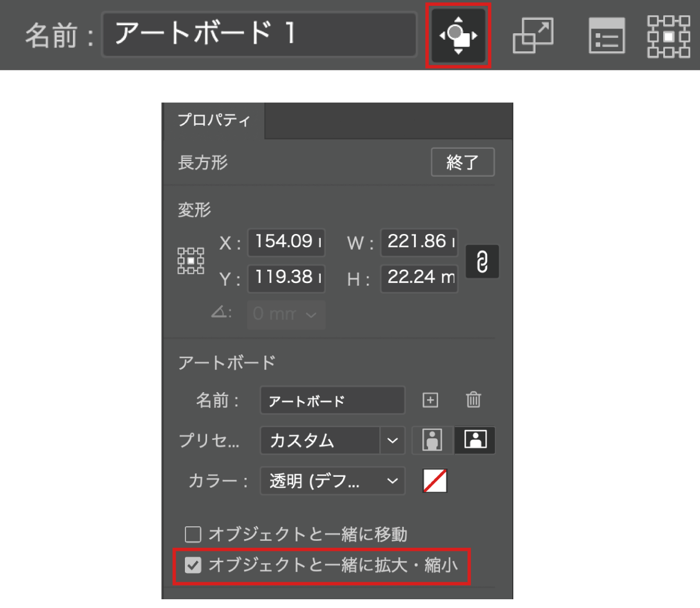Screen dimensions: 700x608
Task: Click the Y position field 119.38
Action: point(286,278)
